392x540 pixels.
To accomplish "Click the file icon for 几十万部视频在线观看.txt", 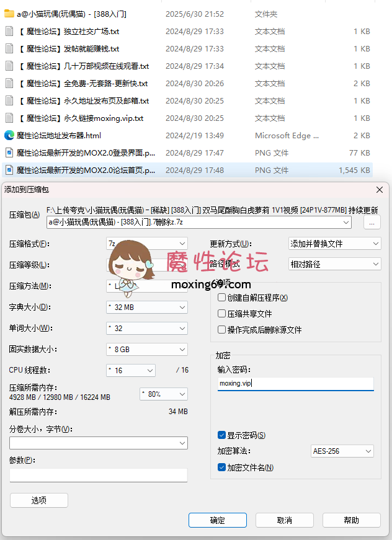I will pos(9,66).
